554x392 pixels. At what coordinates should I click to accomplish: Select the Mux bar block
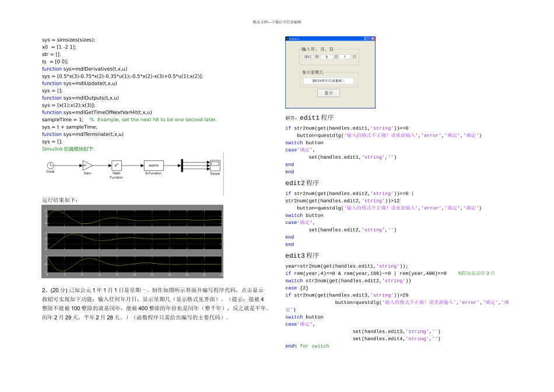point(182,166)
